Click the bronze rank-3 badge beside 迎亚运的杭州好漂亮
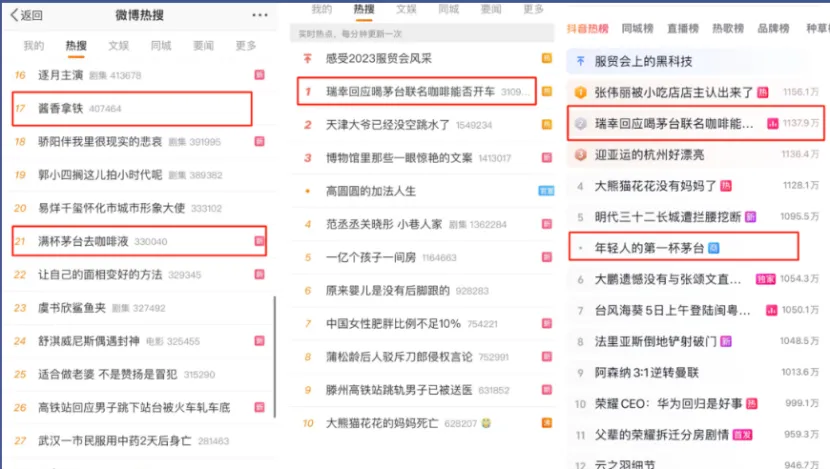This screenshot has width=830, height=470. tap(580, 155)
